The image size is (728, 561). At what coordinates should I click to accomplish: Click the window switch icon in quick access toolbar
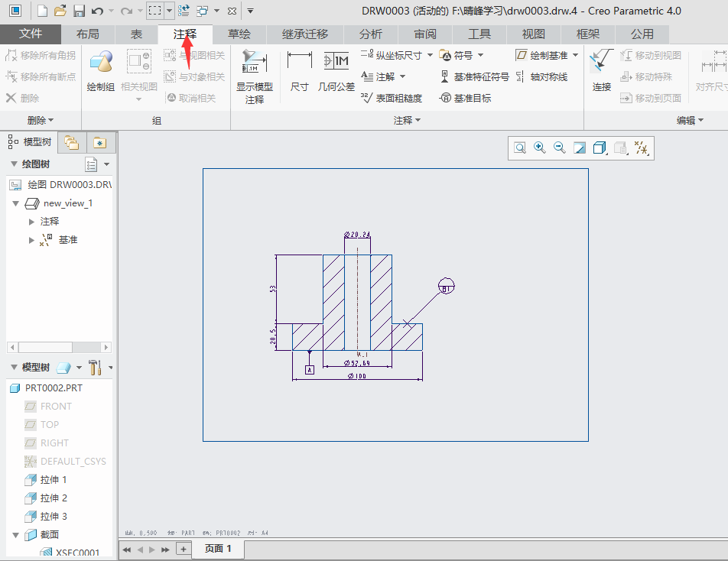coord(203,11)
